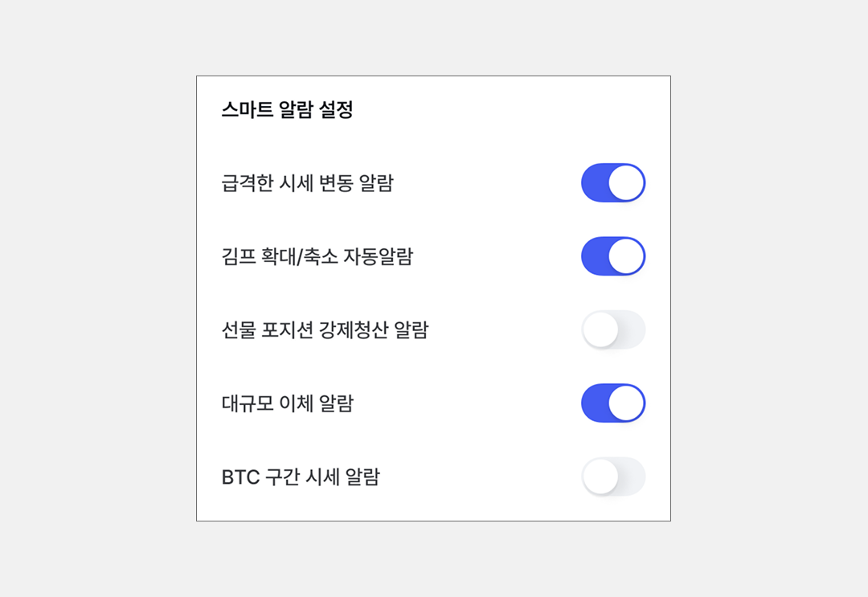Enable 선물 포지션 강제청산 알람 toggle
Viewport: 868px width, 597px height.
(613, 329)
